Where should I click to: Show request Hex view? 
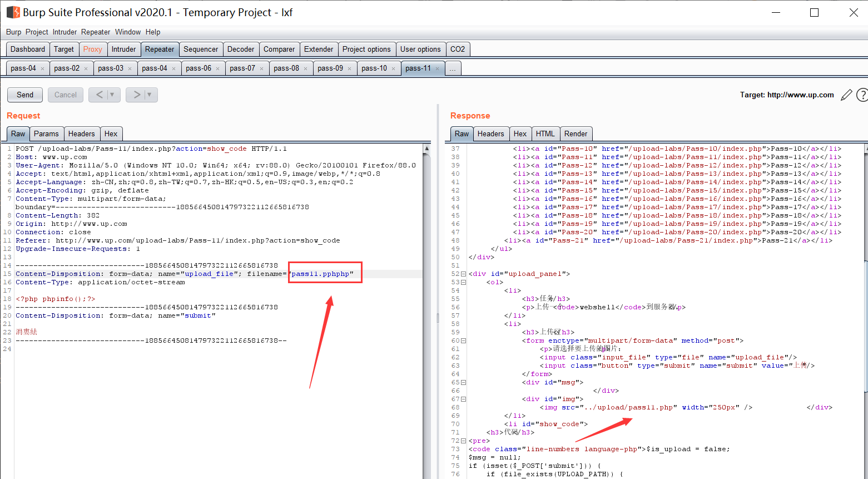point(111,134)
